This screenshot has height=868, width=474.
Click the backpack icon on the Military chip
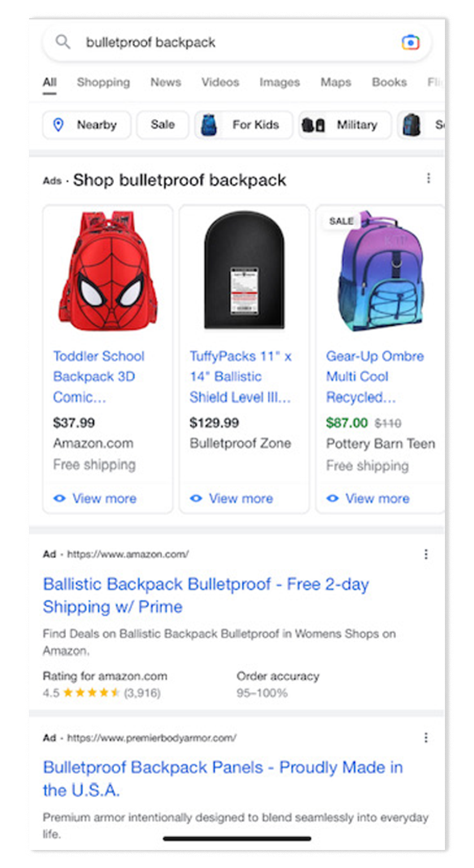[312, 125]
